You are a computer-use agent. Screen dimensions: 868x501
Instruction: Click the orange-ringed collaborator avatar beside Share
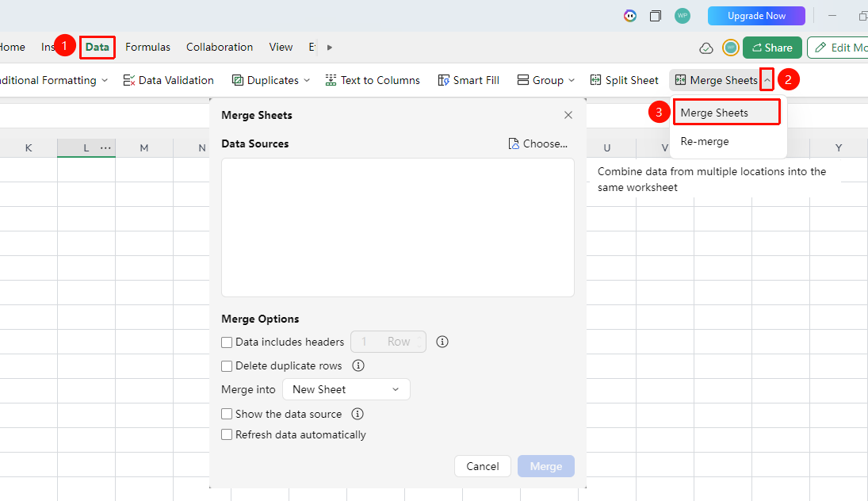(731, 48)
